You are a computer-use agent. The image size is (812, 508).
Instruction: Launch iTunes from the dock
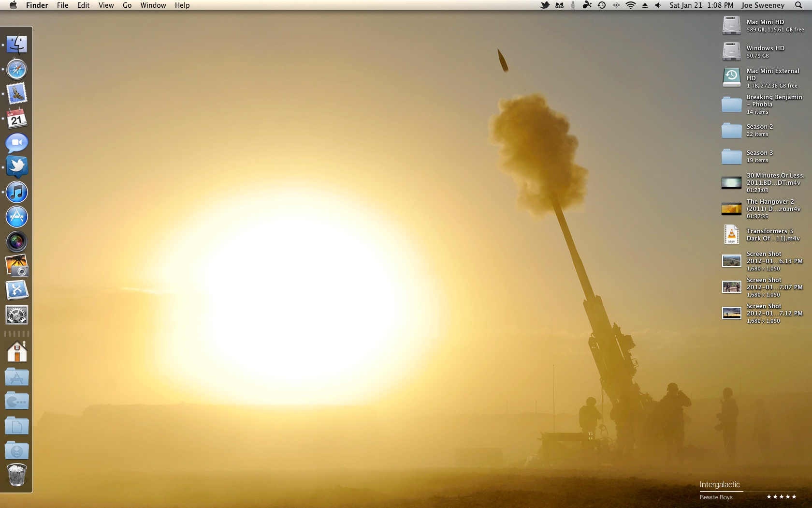click(x=17, y=192)
